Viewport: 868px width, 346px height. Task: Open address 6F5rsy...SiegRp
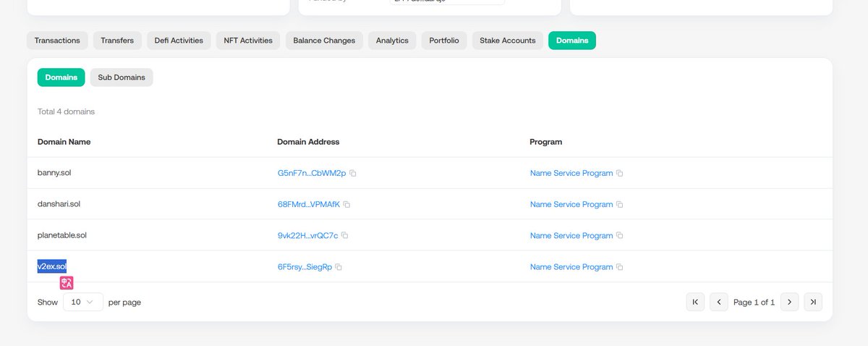(305, 267)
